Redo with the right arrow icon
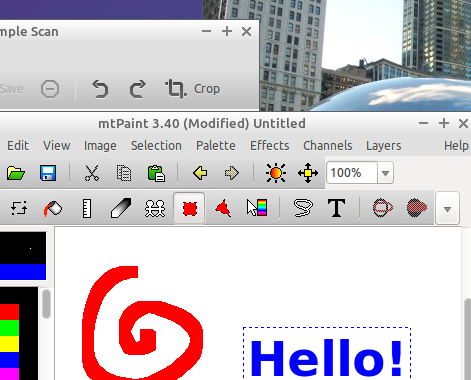The width and height of the screenshot is (471, 380). 232,173
